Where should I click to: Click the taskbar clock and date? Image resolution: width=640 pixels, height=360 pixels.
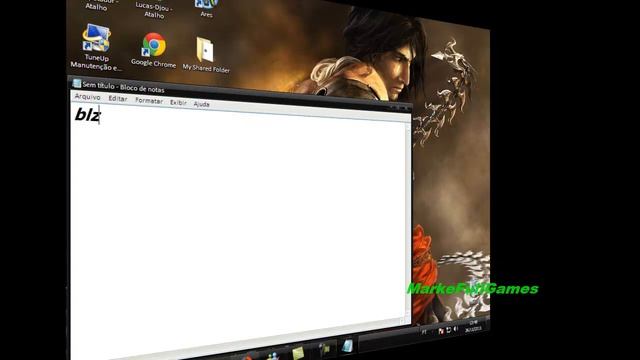(x=473, y=326)
